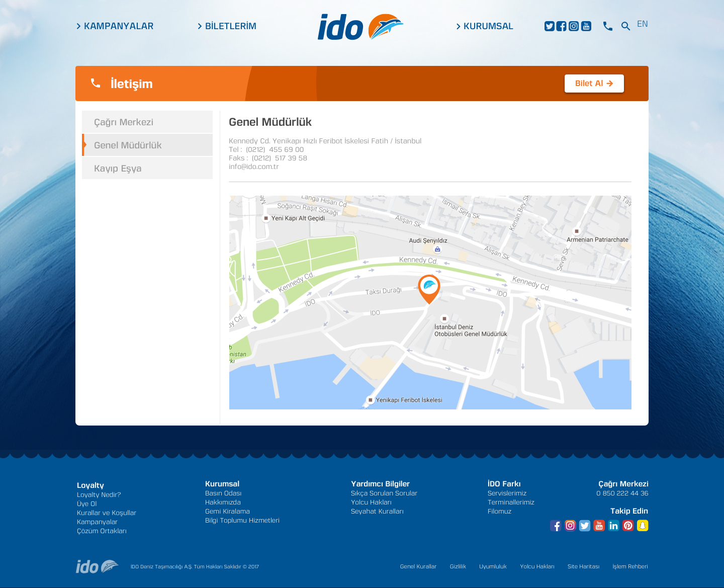This screenshot has height=588, width=724.
Task: Click the Genel Müdürlük page heading
Action: pyautogui.click(x=270, y=122)
